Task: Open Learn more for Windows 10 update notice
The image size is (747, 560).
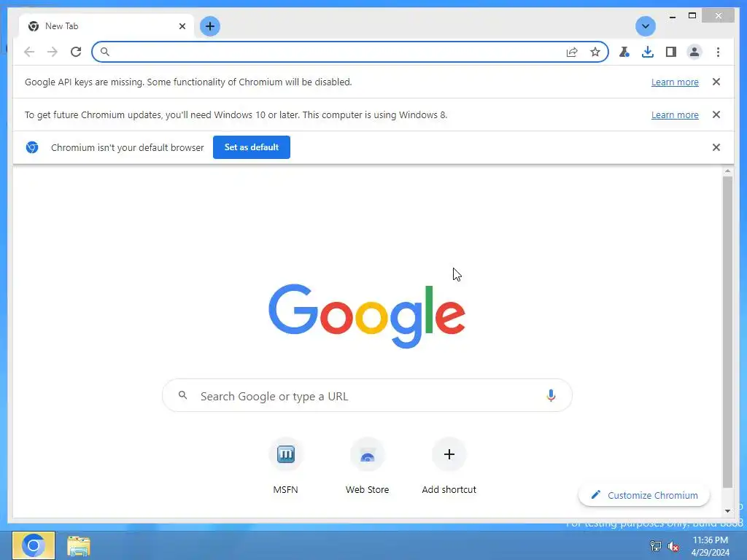Action: [x=675, y=114]
